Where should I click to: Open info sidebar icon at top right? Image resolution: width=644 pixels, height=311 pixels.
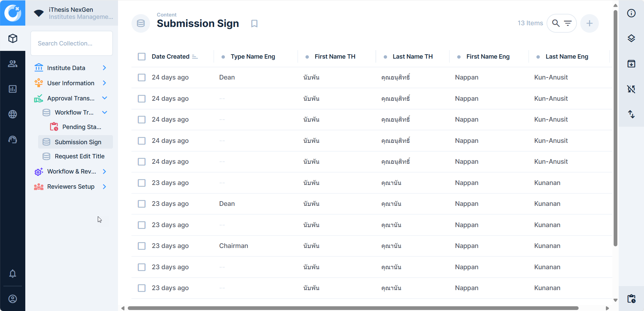(631, 13)
